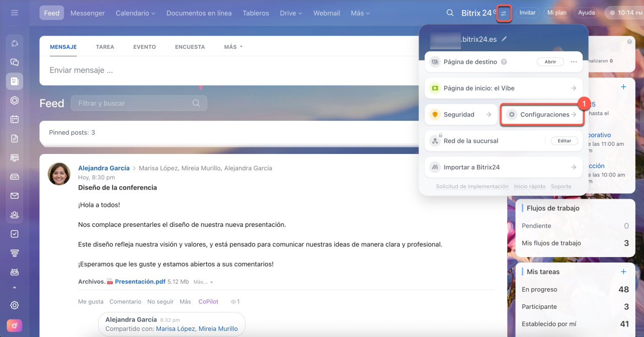Screen dimensions: 644x337
Task: Open the mail envelope icon in sidebar
Action: [15, 196]
